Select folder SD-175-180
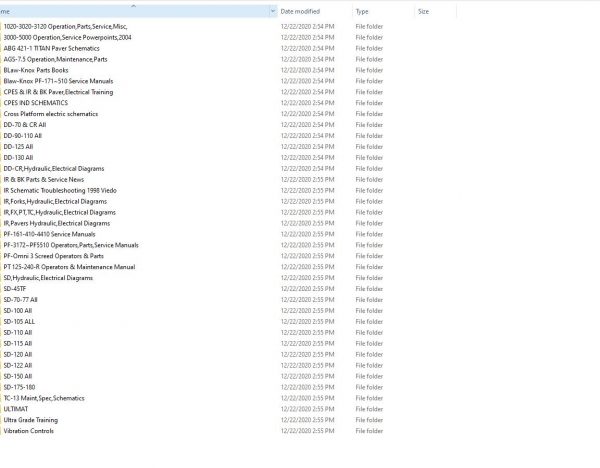Viewport: 600px width, 468px height. 19,387
